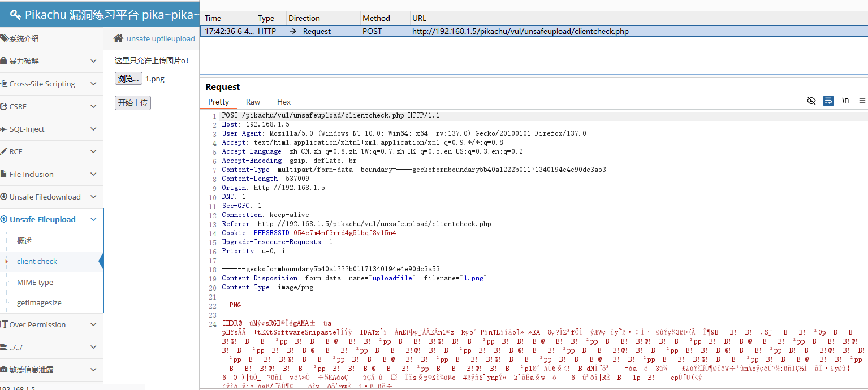This screenshot has width=868, height=390.
Task: Click the 浏览... file browse button
Action: [128, 79]
